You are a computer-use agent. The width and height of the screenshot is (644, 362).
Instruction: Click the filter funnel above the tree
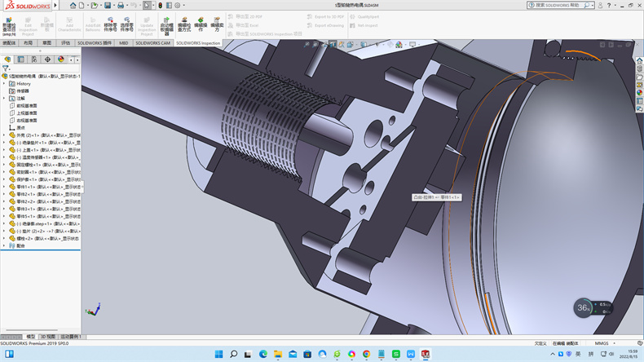pyautogui.click(x=5, y=68)
